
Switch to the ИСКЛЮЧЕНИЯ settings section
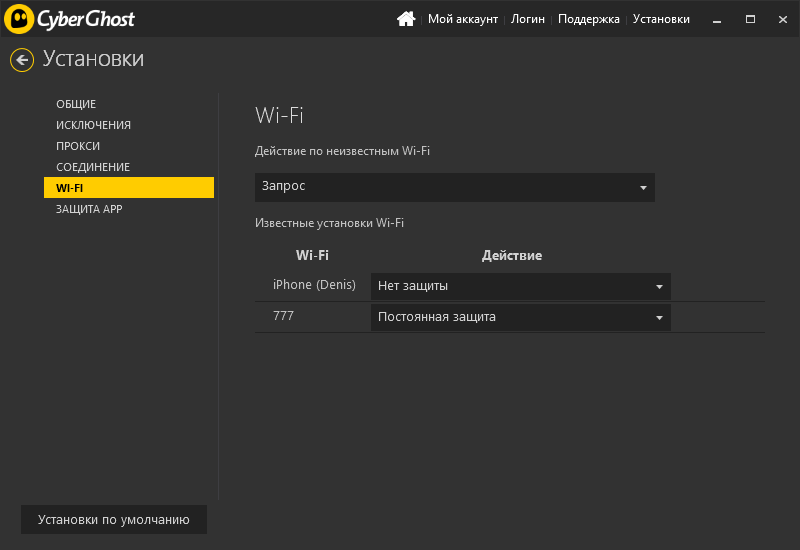click(93, 125)
